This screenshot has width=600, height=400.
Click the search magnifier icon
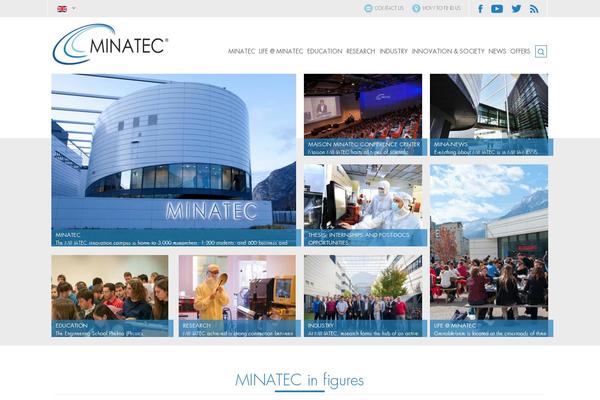pos(541,51)
